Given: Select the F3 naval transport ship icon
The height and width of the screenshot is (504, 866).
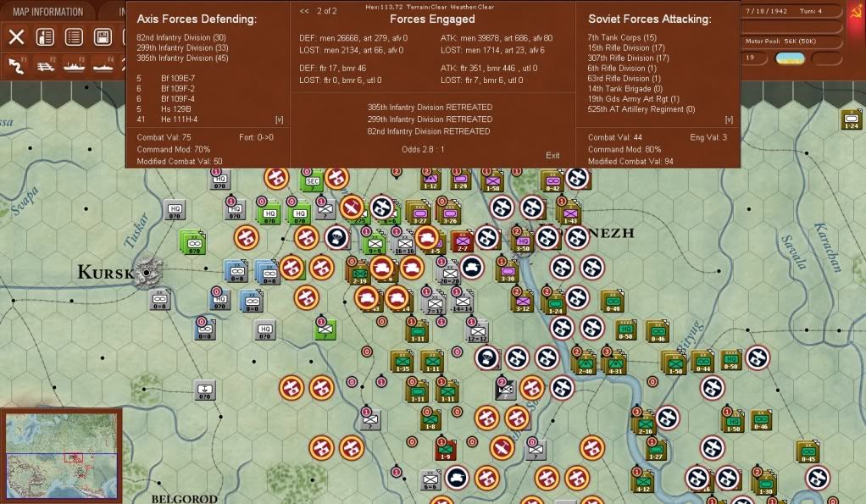Looking at the screenshot, I should 74,66.
